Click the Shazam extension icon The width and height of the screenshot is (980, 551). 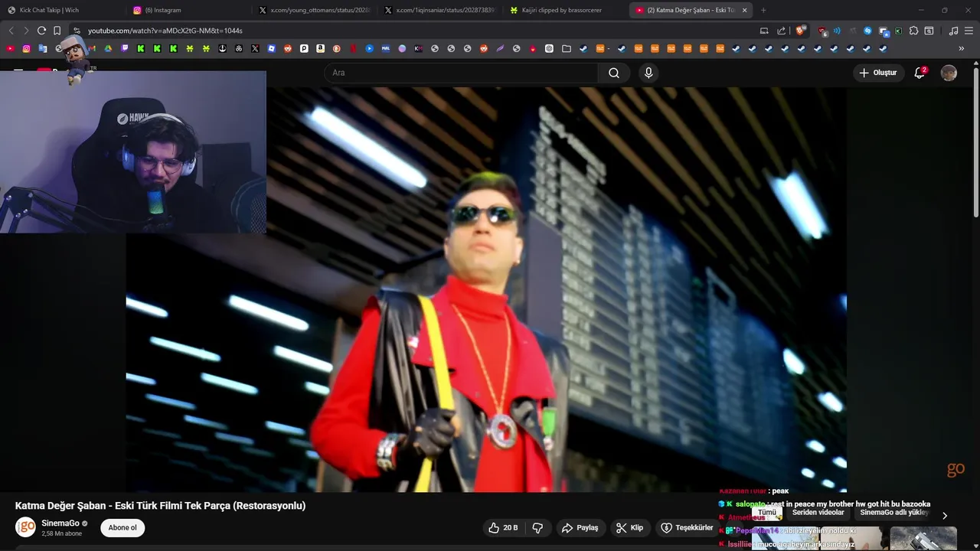coord(867,31)
